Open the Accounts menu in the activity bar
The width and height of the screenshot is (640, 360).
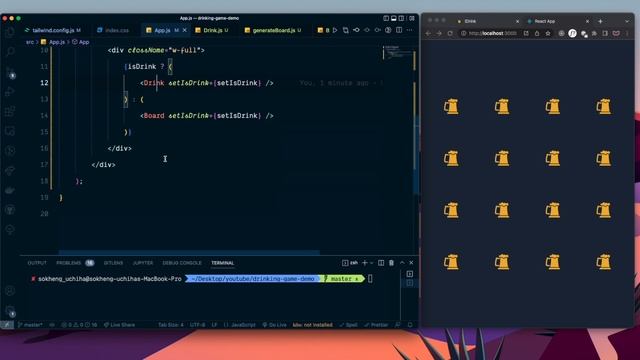[10, 291]
